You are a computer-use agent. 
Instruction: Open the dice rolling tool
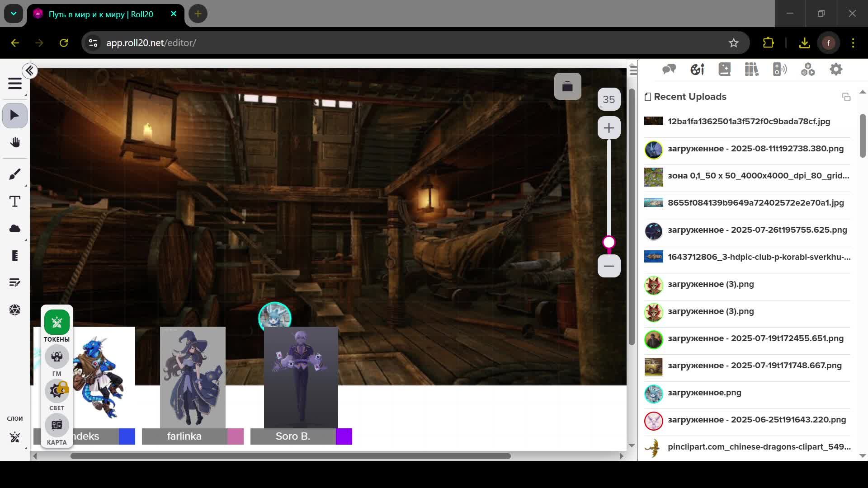pyautogui.click(x=15, y=310)
